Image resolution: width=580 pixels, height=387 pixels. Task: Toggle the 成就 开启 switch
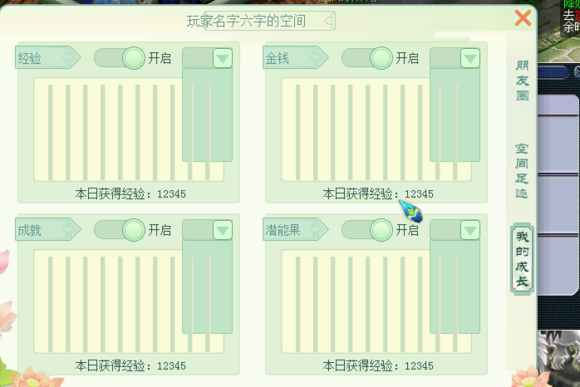[119, 230]
